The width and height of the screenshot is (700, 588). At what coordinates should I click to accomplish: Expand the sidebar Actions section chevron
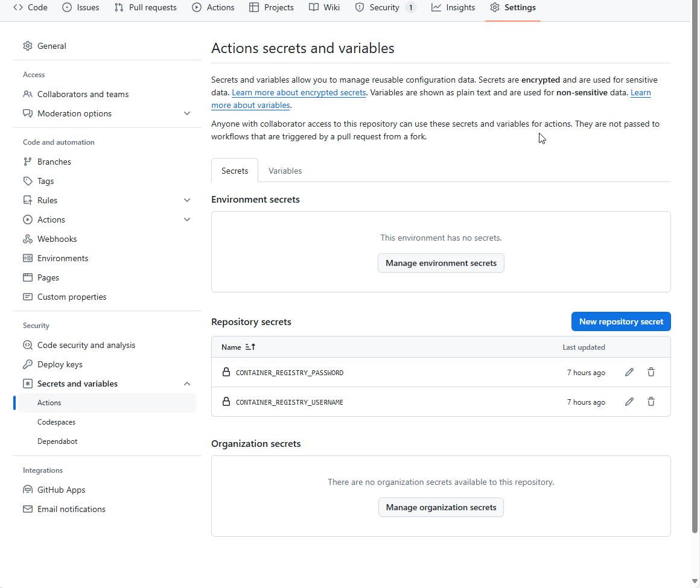pos(187,220)
